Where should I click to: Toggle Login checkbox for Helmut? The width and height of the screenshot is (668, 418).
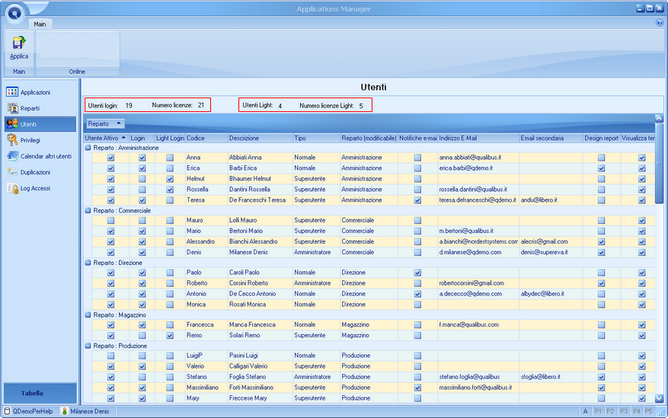coord(142,179)
